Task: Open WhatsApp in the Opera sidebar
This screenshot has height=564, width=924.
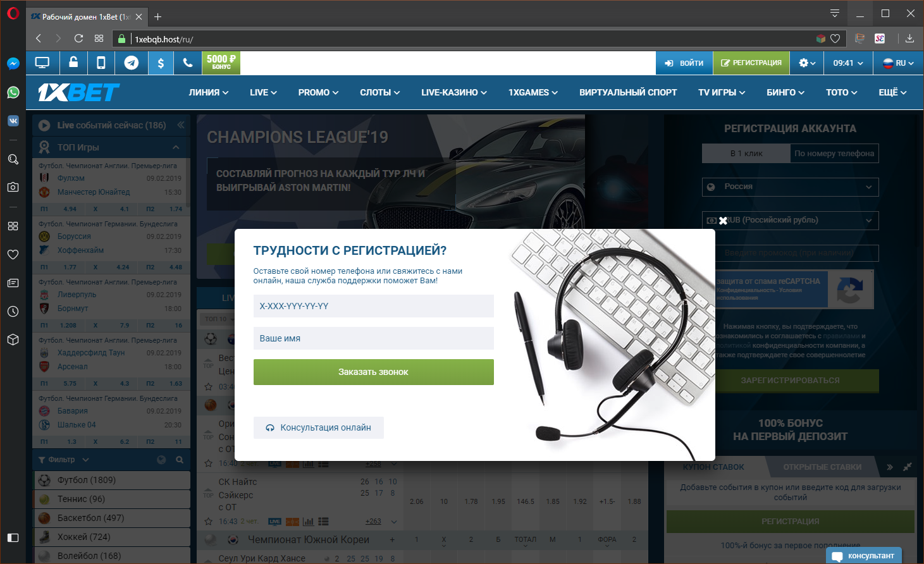Action: click(x=13, y=92)
